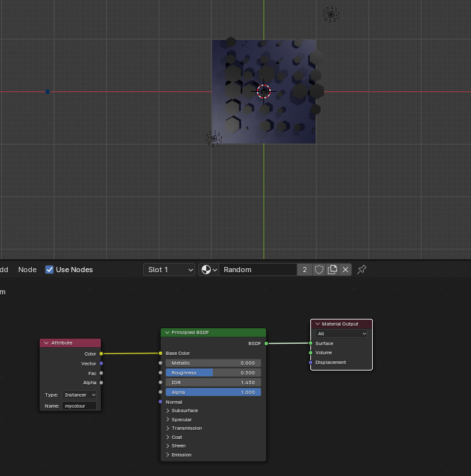Click the material user count 2 button
This screenshot has height=476, width=471.
304,270
